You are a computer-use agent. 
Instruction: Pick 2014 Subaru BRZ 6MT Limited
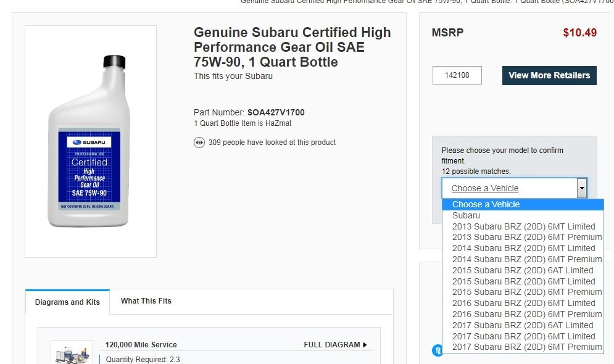[x=523, y=248]
